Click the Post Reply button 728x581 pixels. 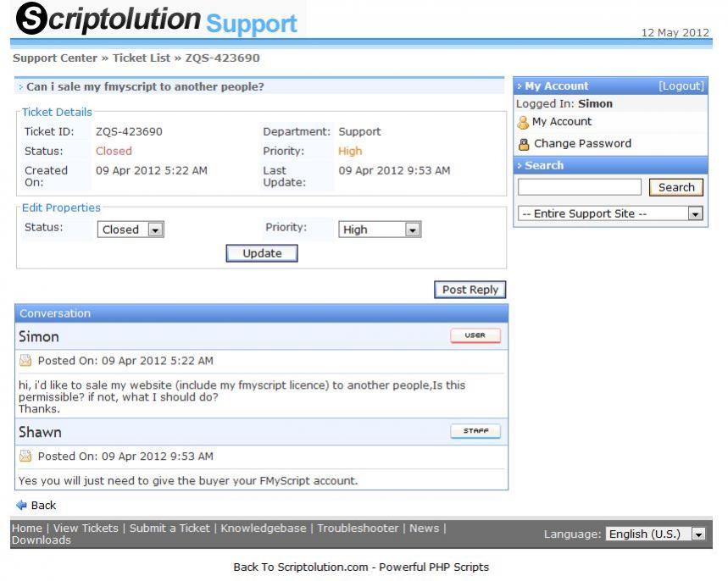click(x=470, y=290)
